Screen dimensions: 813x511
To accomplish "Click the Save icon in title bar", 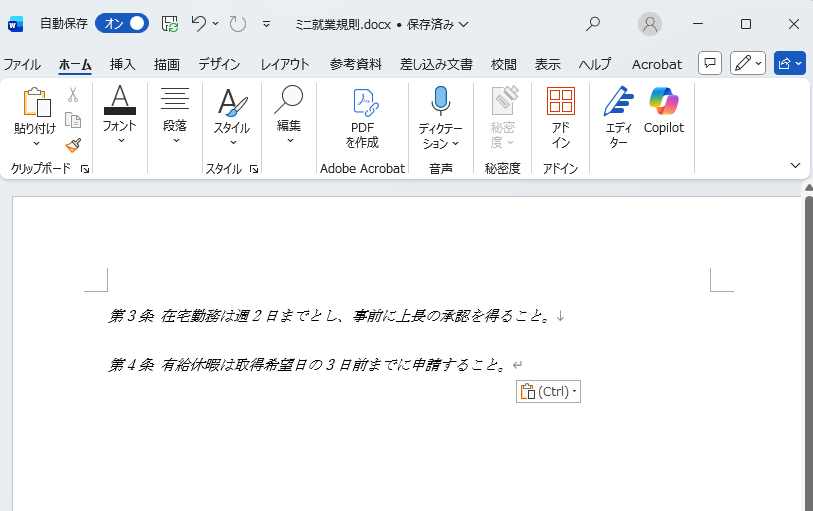I will tap(170, 24).
